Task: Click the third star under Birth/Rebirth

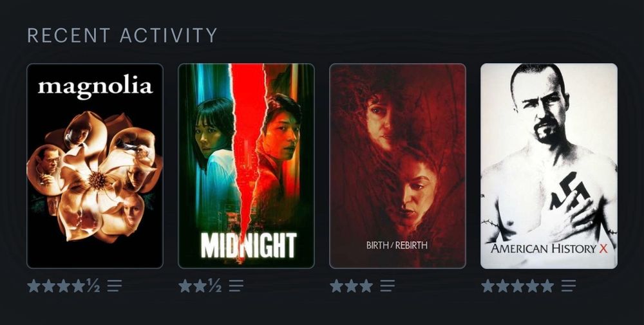Action: [366, 286]
